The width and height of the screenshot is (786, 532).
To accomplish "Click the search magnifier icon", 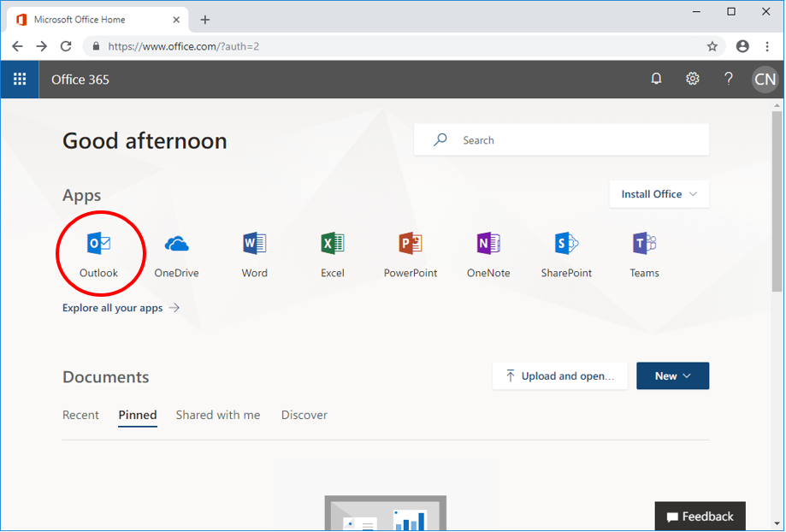I will point(440,140).
